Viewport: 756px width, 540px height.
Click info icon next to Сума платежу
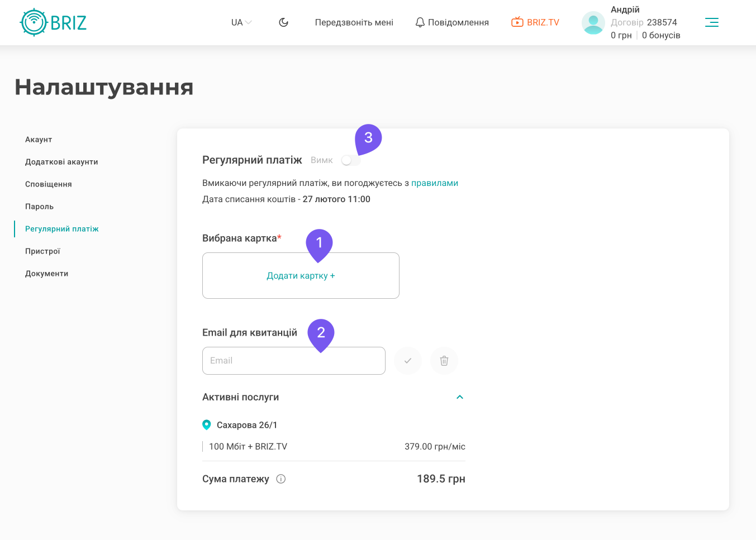click(281, 479)
